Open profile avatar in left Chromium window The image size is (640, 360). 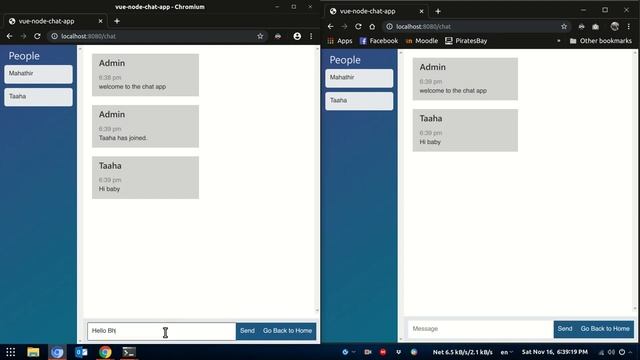coord(297,36)
